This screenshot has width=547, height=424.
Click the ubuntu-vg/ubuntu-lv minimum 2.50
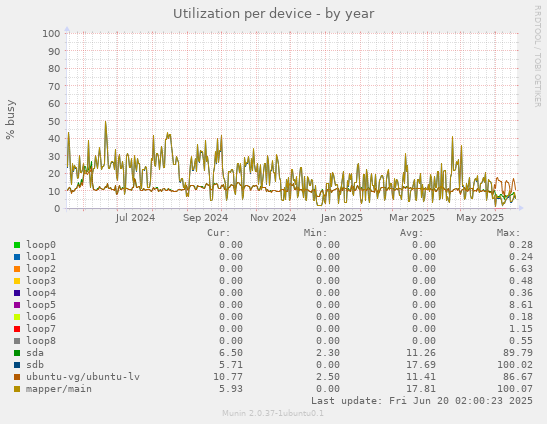[x=328, y=377]
